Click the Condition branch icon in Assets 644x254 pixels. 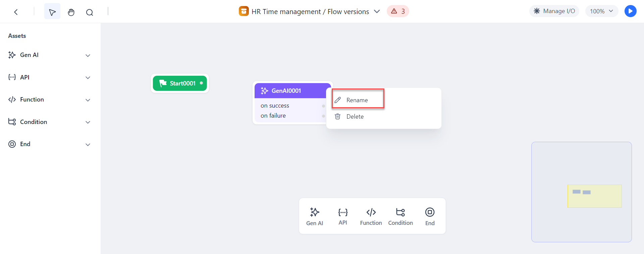pos(12,122)
